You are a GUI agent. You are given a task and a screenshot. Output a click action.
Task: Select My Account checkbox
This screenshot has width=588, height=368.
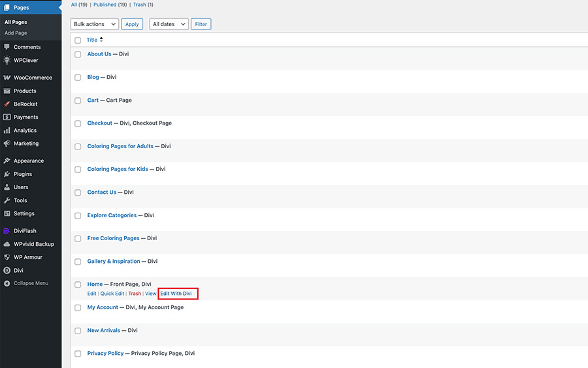(78, 308)
